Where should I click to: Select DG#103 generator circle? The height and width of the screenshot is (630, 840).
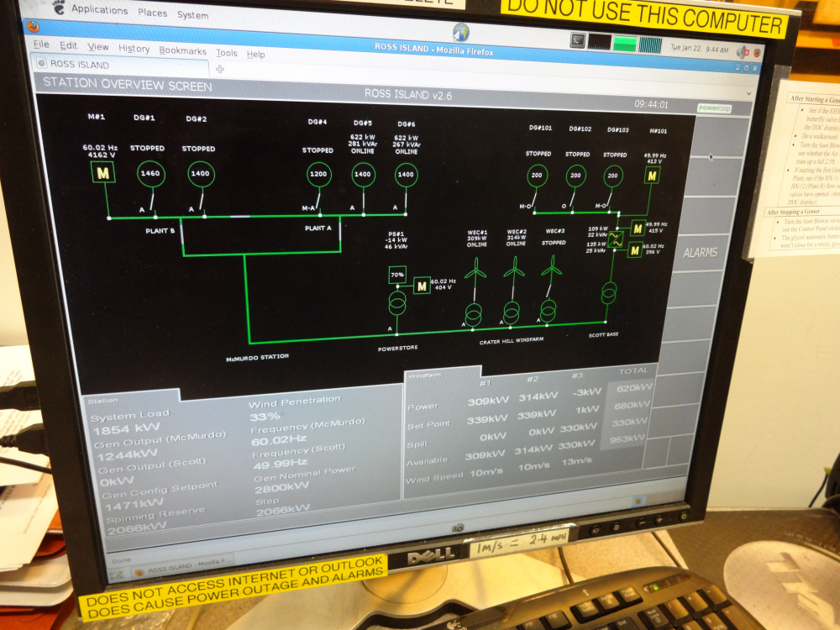click(613, 176)
